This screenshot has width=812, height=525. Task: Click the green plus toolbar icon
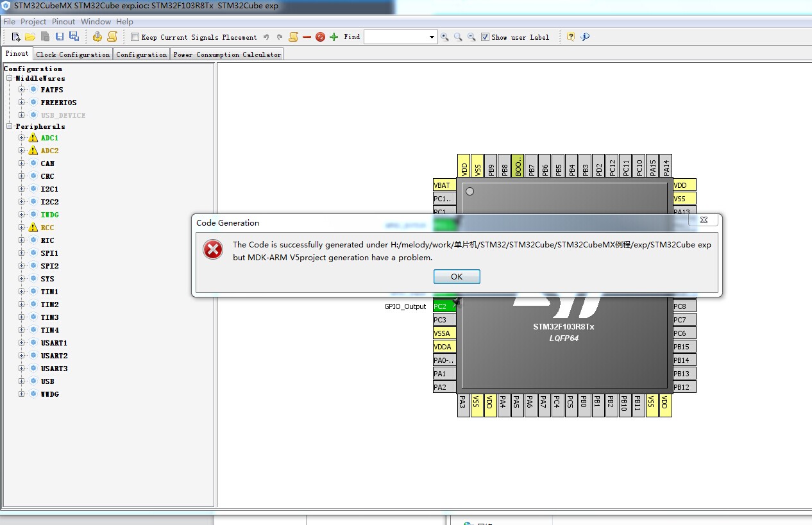334,37
